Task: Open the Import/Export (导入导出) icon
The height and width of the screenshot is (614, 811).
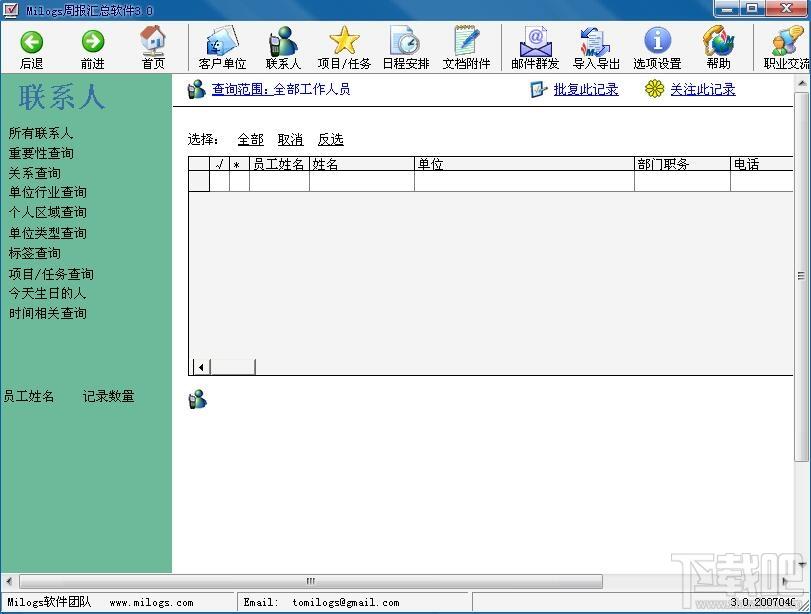Action: click(x=596, y=41)
